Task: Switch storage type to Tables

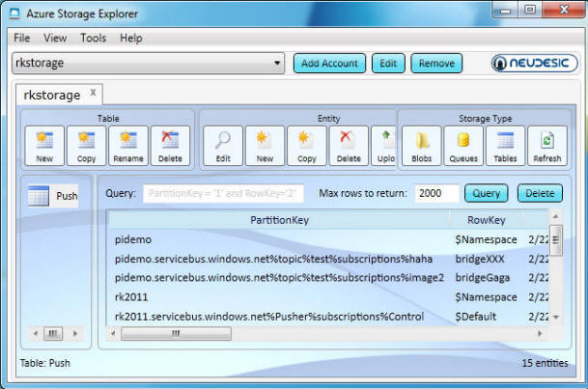Action: point(505,146)
